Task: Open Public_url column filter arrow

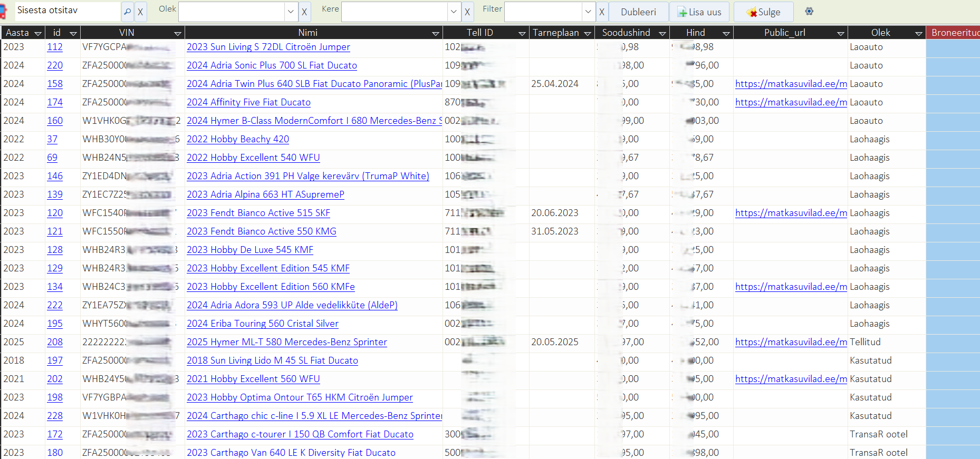Action: [x=841, y=33]
